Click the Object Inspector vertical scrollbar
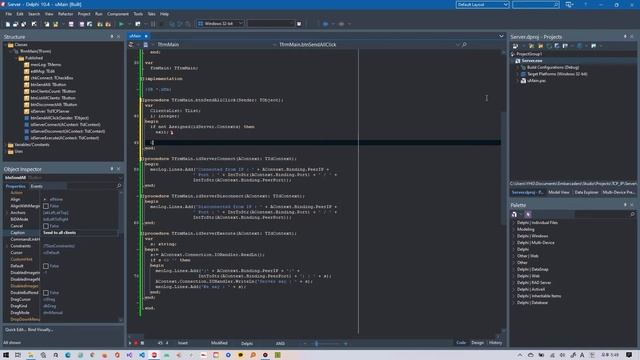 pyautogui.click(x=121, y=255)
